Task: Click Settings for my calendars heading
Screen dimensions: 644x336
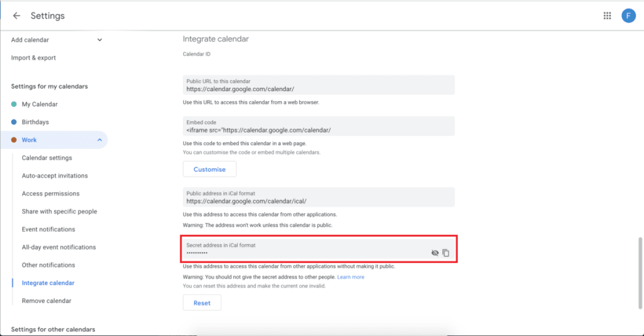Action: [49, 87]
